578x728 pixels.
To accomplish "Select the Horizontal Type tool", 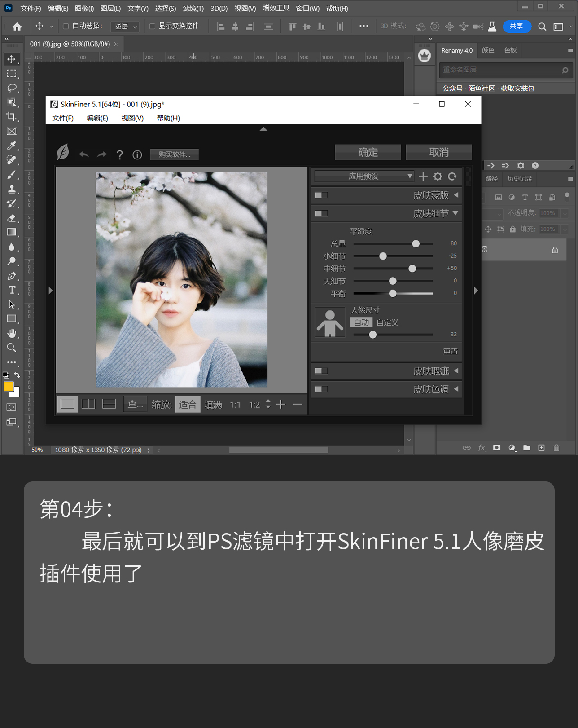I will click(11, 290).
